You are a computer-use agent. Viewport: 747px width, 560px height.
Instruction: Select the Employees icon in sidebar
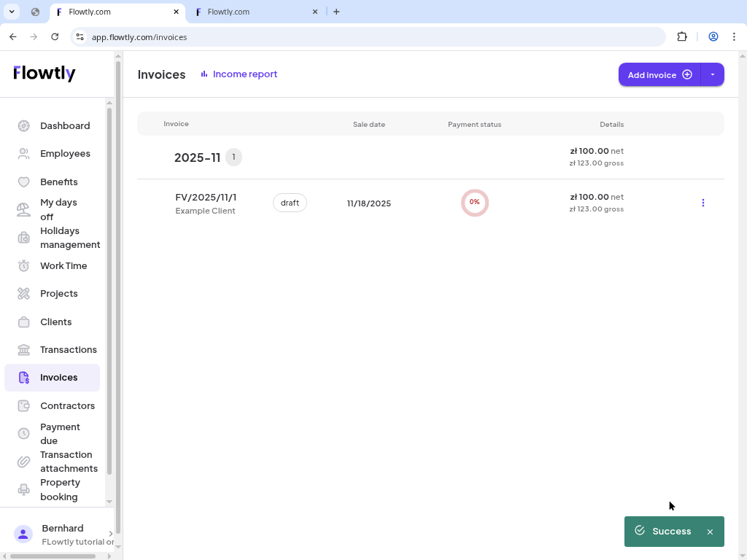tap(23, 153)
